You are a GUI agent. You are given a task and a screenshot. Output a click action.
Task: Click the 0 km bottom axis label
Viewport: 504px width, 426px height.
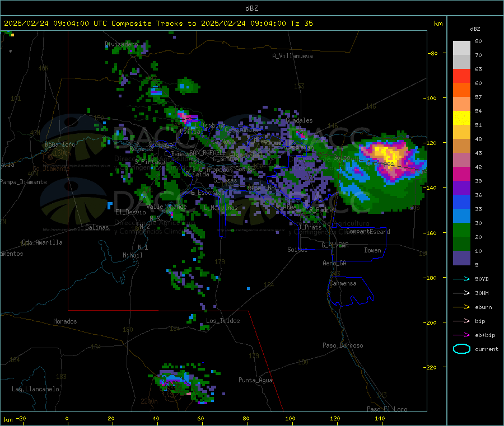click(x=67, y=418)
